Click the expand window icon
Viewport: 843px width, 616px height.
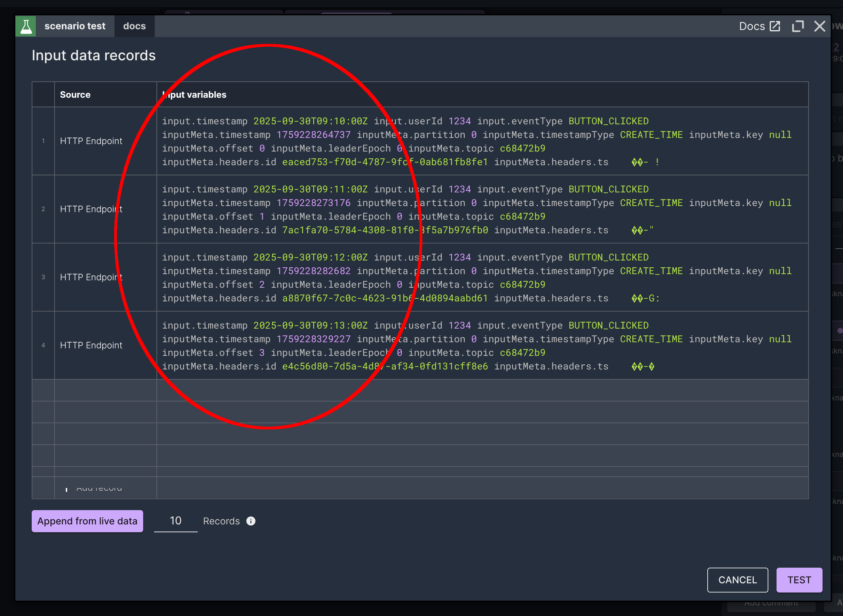coord(797,26)
